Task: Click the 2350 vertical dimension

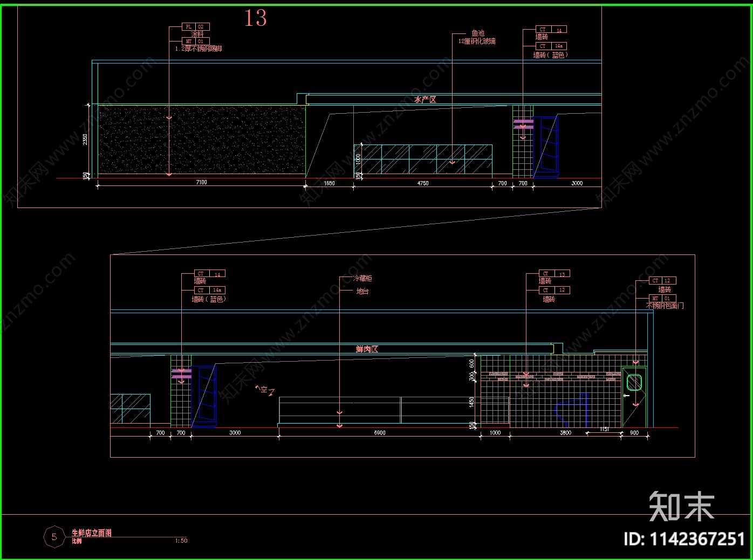Action: (85, 139)
